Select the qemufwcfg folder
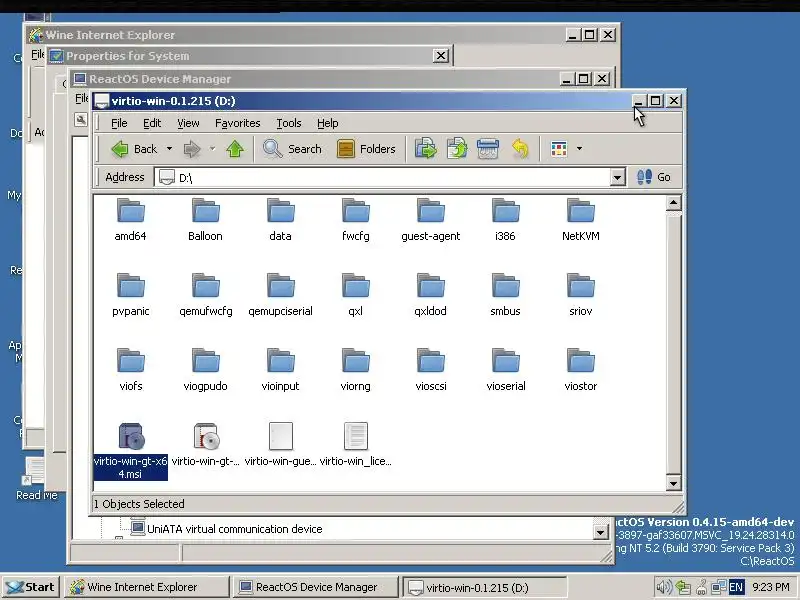Screen dimensions: 800x600 [x=206, y=294]
